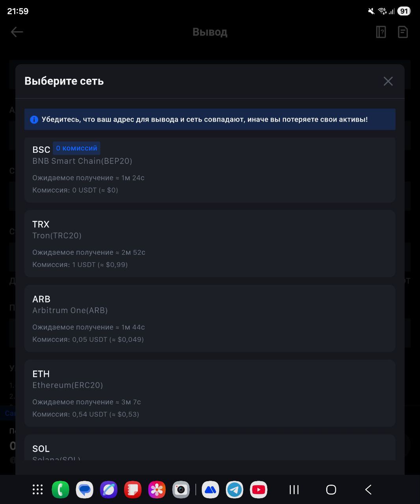Open Telegram from the dock

(234, 490)
